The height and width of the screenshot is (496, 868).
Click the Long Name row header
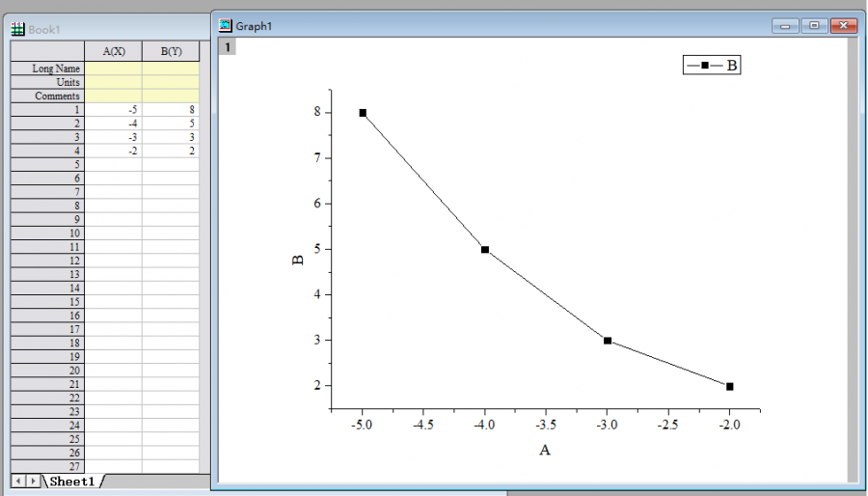point(47,69)
